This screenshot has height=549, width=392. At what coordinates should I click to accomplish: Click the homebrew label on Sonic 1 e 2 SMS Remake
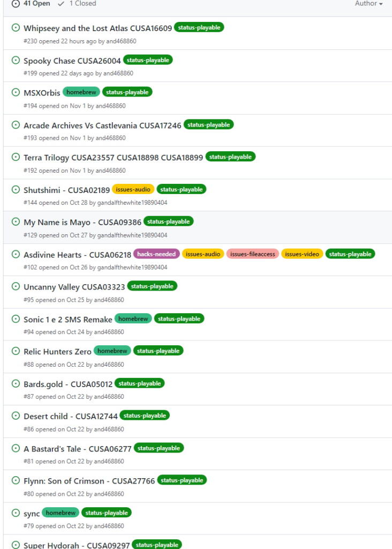(x=133, y=318)
